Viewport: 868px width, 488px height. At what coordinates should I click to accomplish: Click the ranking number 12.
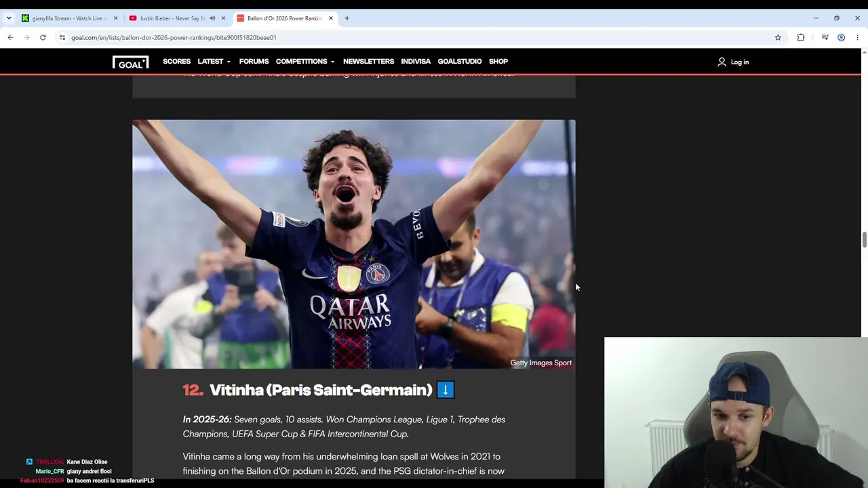(x=193, y=390)
